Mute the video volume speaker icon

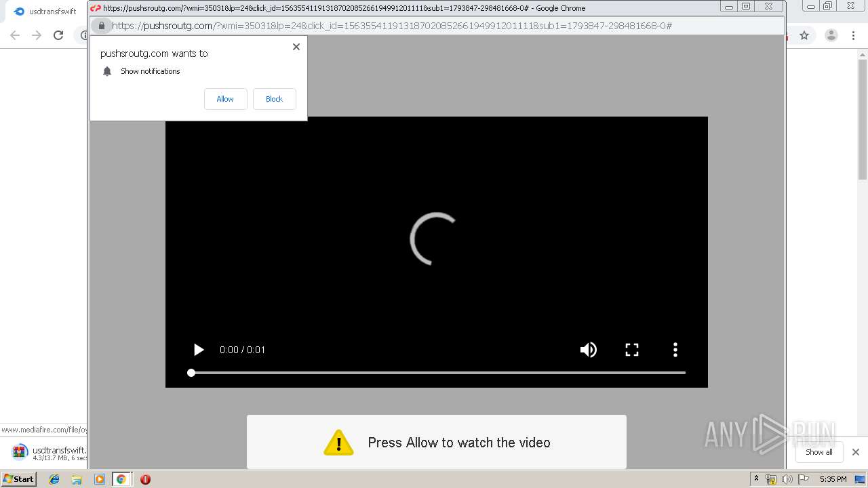pos(588,350)
